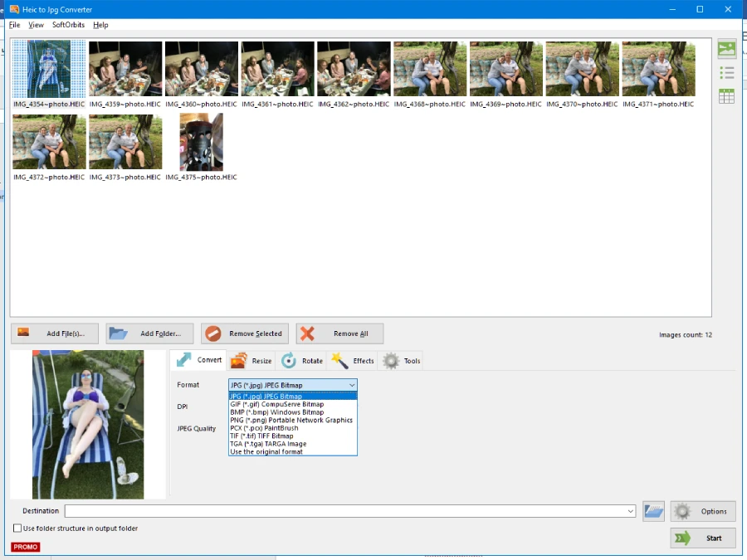Click the Add File(s) button
The height and width of the screenshot is (560, 747).
point(55,334)
